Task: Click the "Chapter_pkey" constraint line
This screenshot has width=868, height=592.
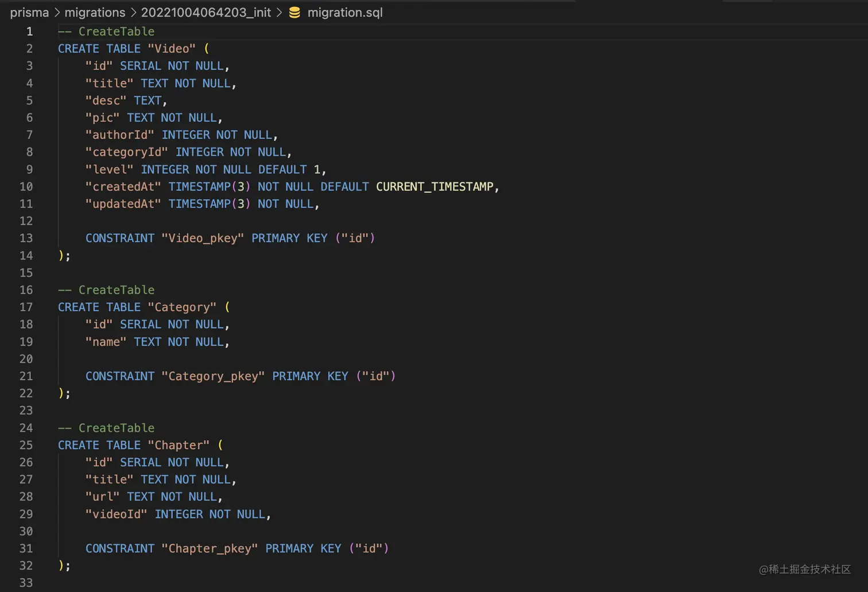Action: tap(237, 548)
